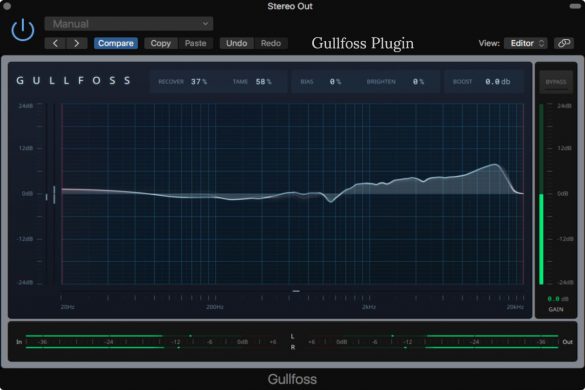
Task: Click the frequency range handle below graph
Action: (296, 291)
